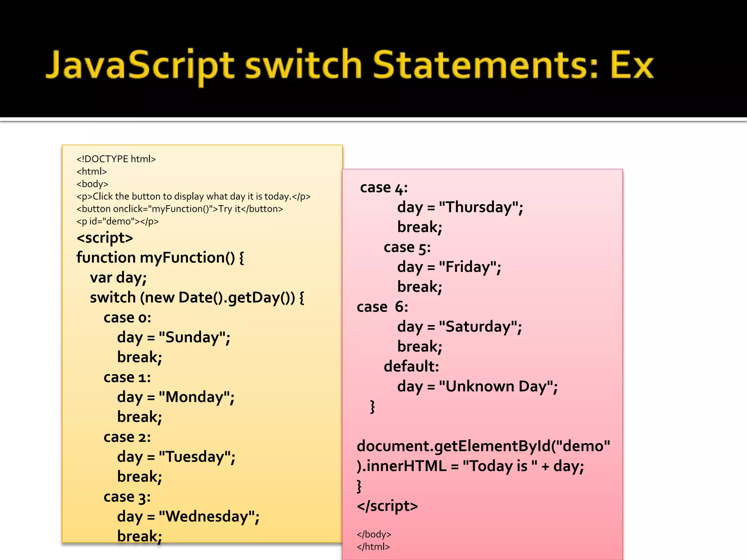Click the 'day = "Tuesday";' line
This screenshot has width=747, height=560.
tap(176, 457)
